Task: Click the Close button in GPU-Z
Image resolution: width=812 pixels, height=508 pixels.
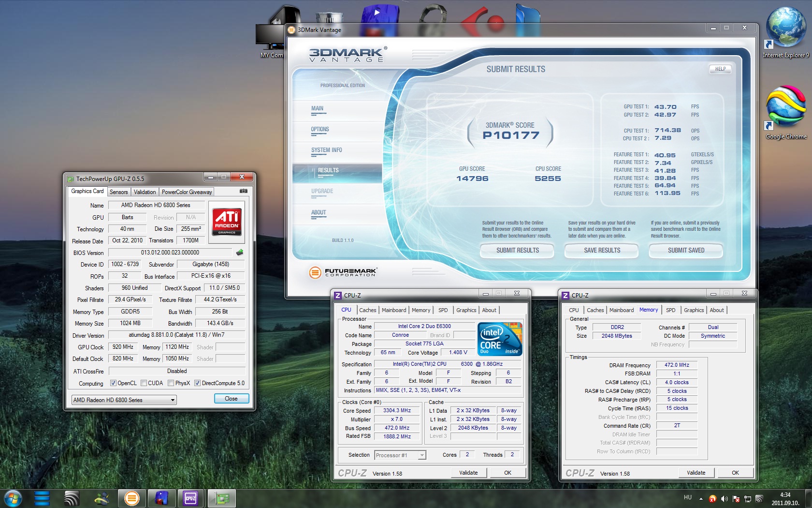Action: (231, 399)
